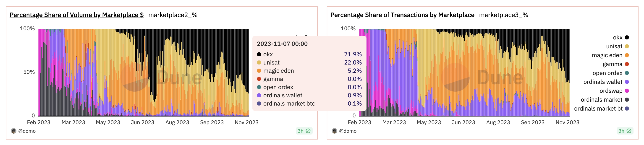Click the gamma red legend dot
The width and height of the screenshot is (644, 145).
(627, 64)
